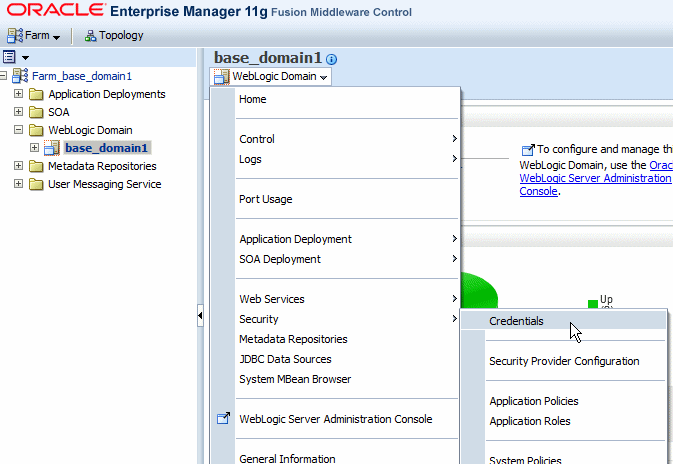Open the Application Deployment submenu

pos(347,239)
